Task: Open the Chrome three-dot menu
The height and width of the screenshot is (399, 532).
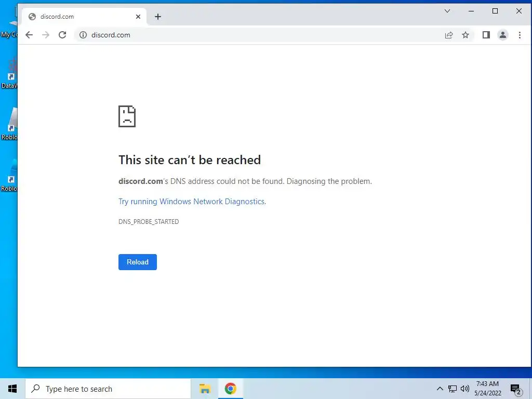Action: [520, 35]
